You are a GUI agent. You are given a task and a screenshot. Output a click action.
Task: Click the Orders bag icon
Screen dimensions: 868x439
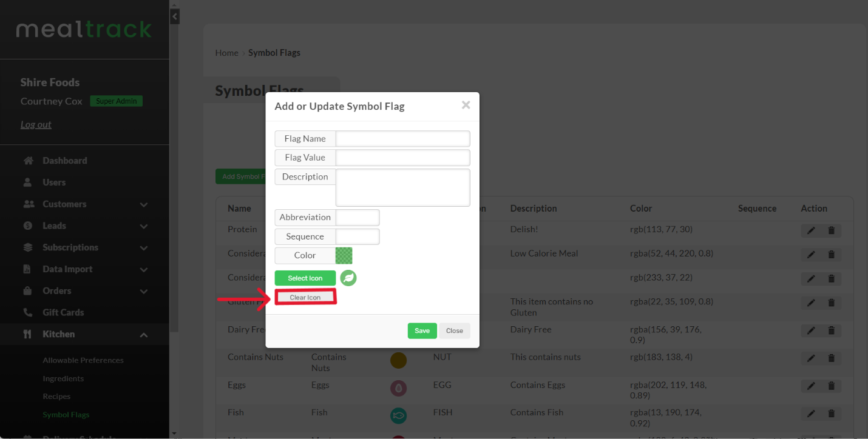pos(27,290)
